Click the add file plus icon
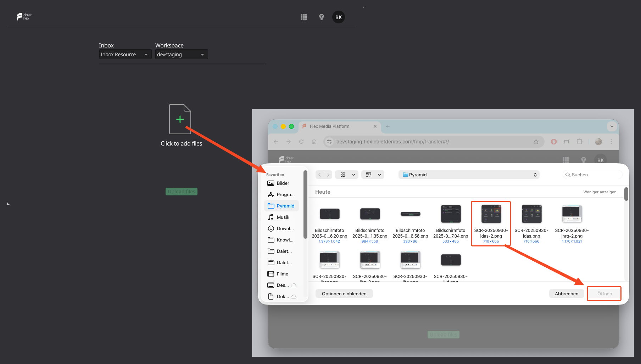641x364 pixels. 180,119
